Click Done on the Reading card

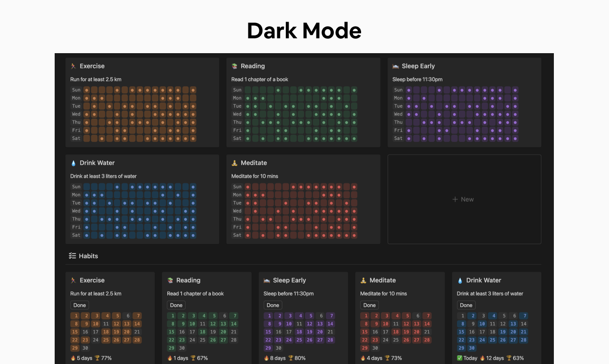pyautogui.click(x=176, y=305)
